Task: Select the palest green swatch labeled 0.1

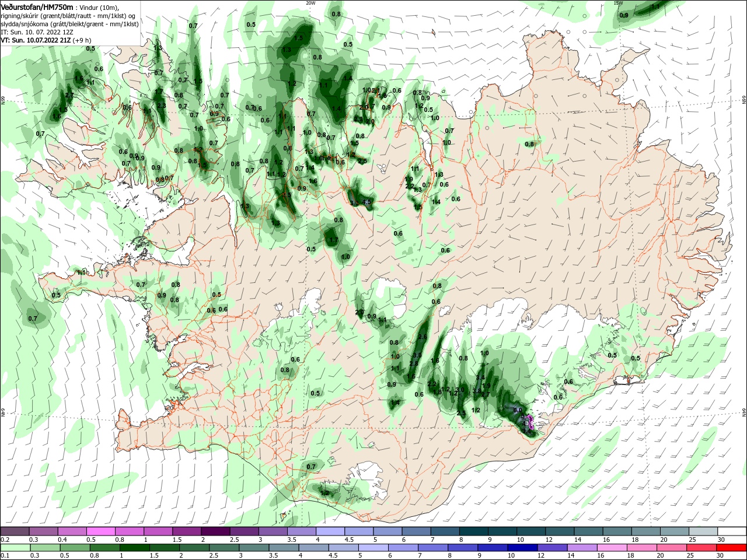Action: pyautogui.click(x=15, y=548)
